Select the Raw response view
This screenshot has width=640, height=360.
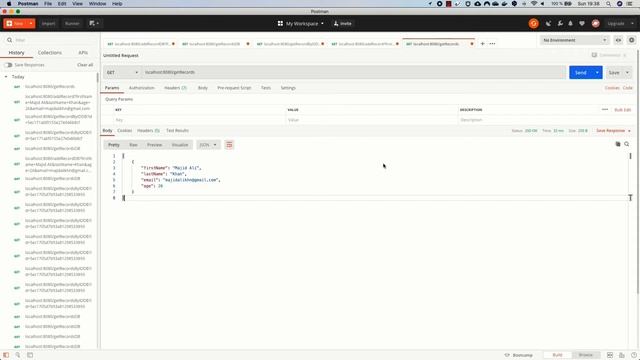pos(133,145)
